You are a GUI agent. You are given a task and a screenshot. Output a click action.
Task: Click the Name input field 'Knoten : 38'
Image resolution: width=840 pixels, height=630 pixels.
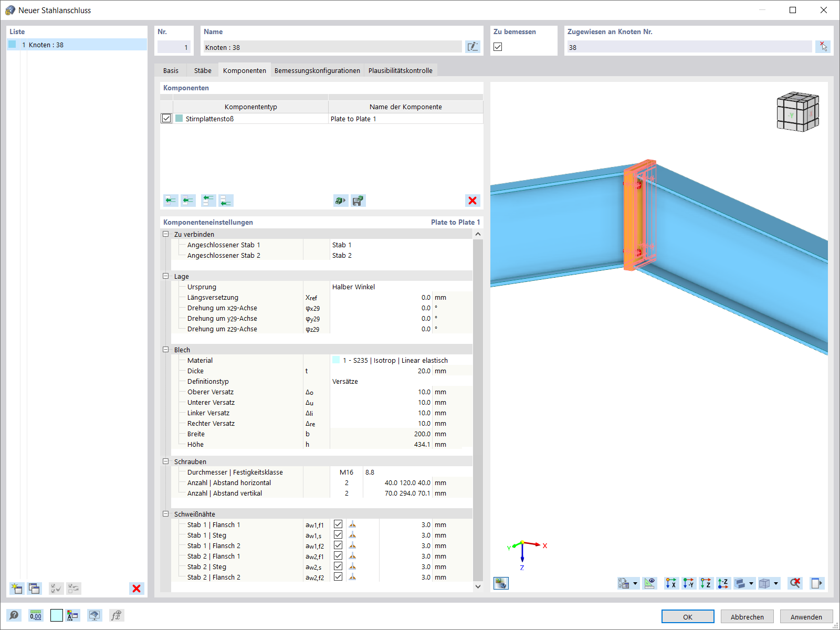pos(333,47)
